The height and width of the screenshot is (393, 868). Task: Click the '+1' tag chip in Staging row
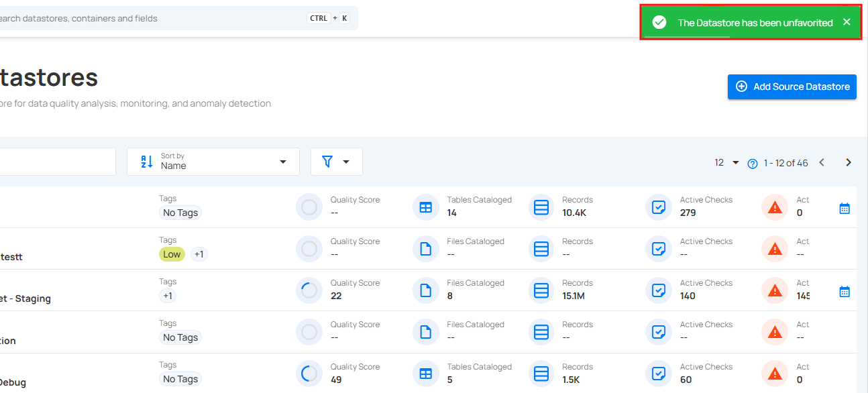coord(168,296)
